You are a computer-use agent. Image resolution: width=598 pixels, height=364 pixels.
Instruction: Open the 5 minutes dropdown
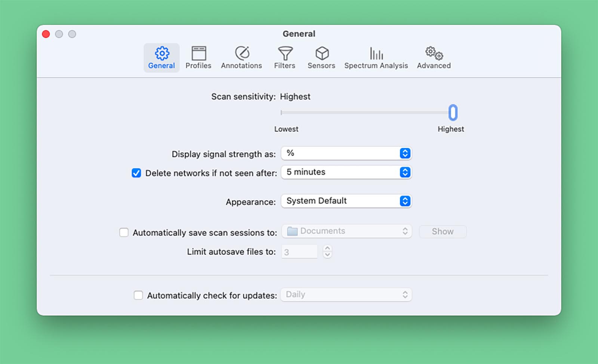tap(346, 172)
